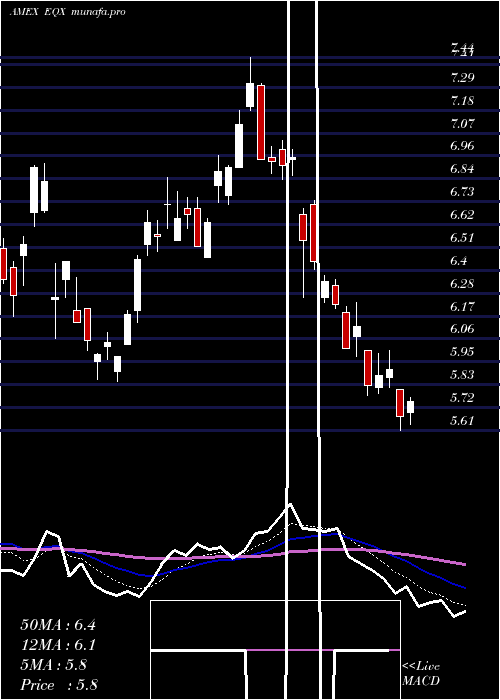Select the 6.17 price axis label
This screenshot has width=500, height=700.
[462, 307]
